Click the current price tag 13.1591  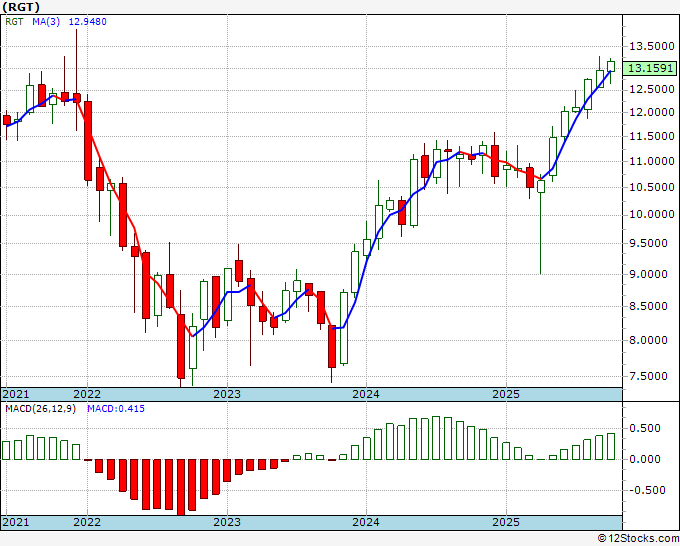coord(650,68)
